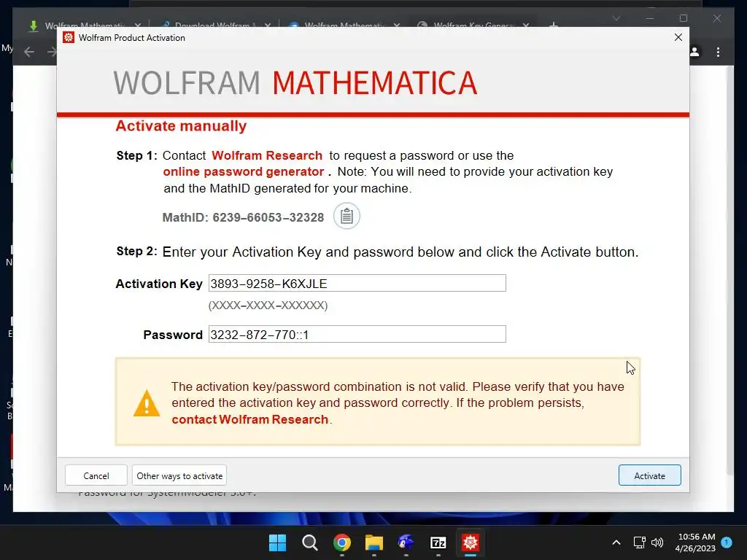
Task: Follow the contact Wolfram Research link in warning
Action: [x=250, y=419]
